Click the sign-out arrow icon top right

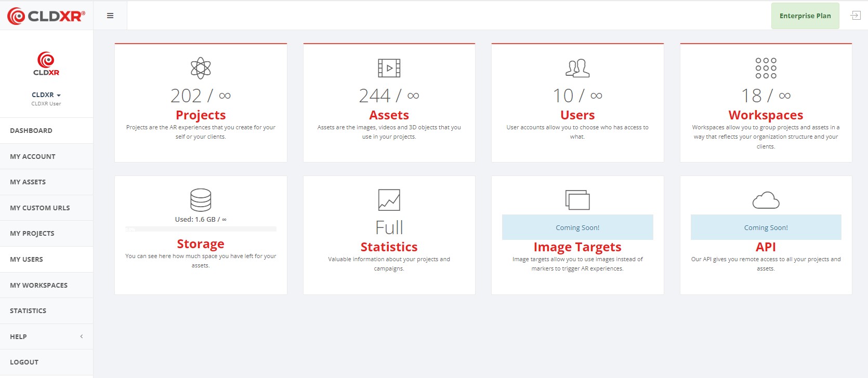tap(855, 16)
